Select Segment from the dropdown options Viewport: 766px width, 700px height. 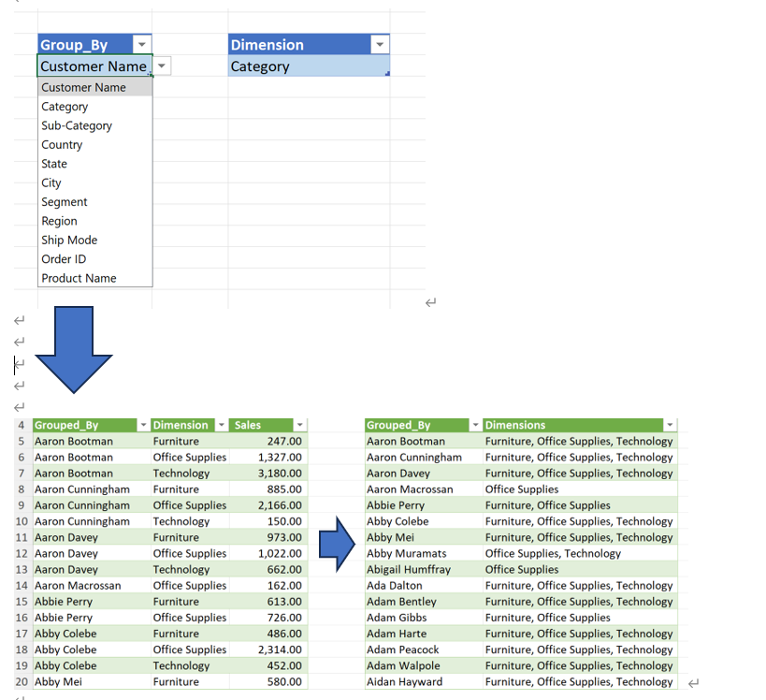(65, 202)
